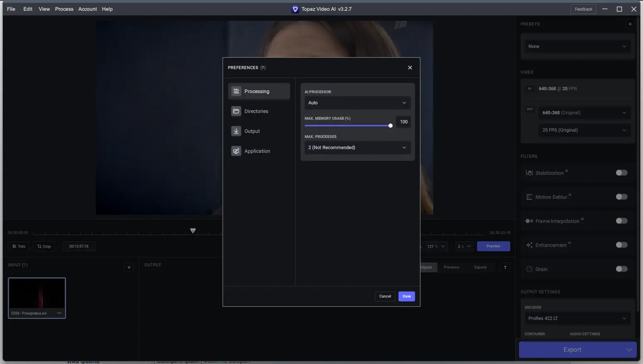The height and width of the screenshot is (364, 643).
Task: Toggle the Frame Interpolation filter switch
Action: (621, 221)
